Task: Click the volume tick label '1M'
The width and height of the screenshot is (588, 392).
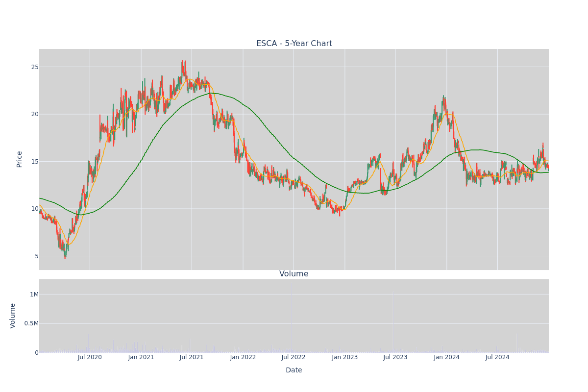Action: point(34,294)
